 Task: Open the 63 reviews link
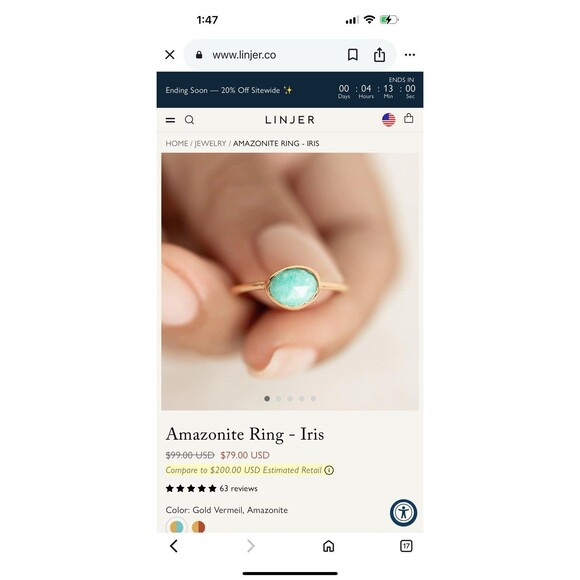239,488
